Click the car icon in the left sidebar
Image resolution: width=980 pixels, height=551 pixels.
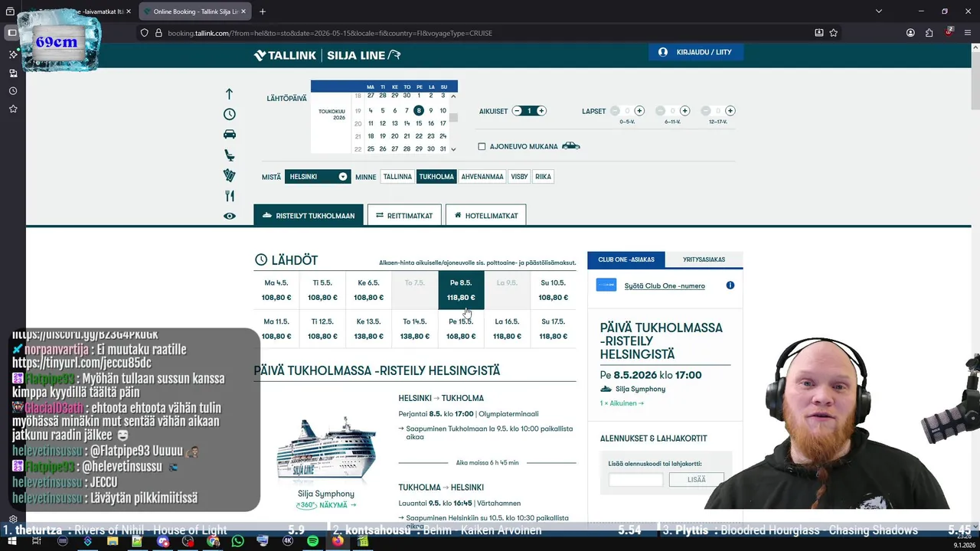point(229,135)
